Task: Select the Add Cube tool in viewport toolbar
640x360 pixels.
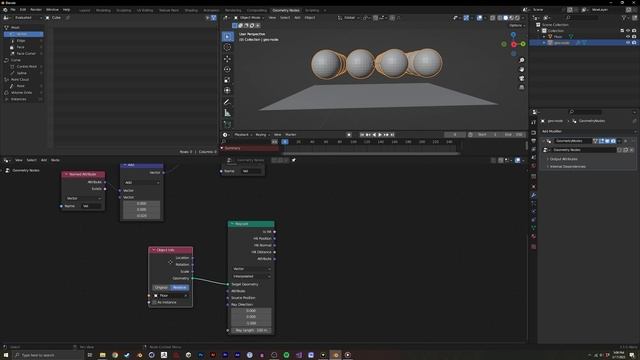Action: [x=227, y=124]
